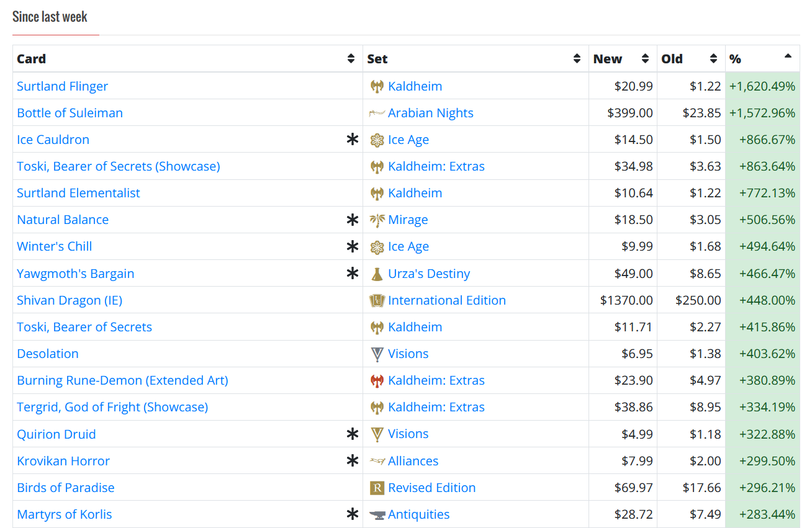Open the Shivan Dragon (IE) card link
Image resolution: width=812 pixels, height=528 pixels.
pyautogui.click(x=70, y=300)
